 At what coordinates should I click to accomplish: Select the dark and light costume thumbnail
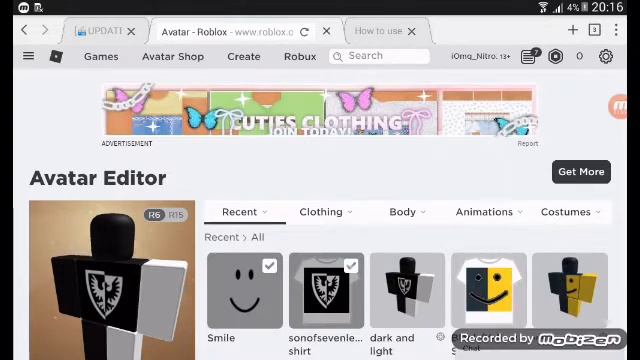pos(407,291)
